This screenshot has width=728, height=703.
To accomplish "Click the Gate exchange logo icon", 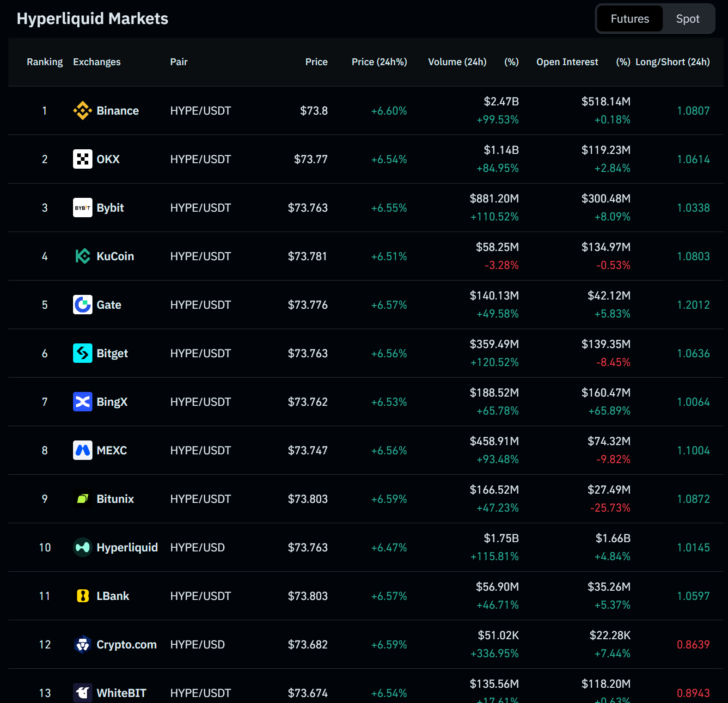I will pos(83,305).
